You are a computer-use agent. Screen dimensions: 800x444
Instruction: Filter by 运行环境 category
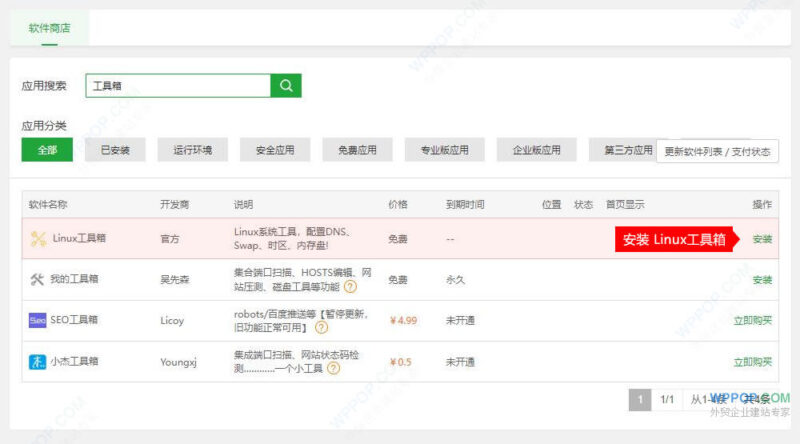tap(192, 150)
